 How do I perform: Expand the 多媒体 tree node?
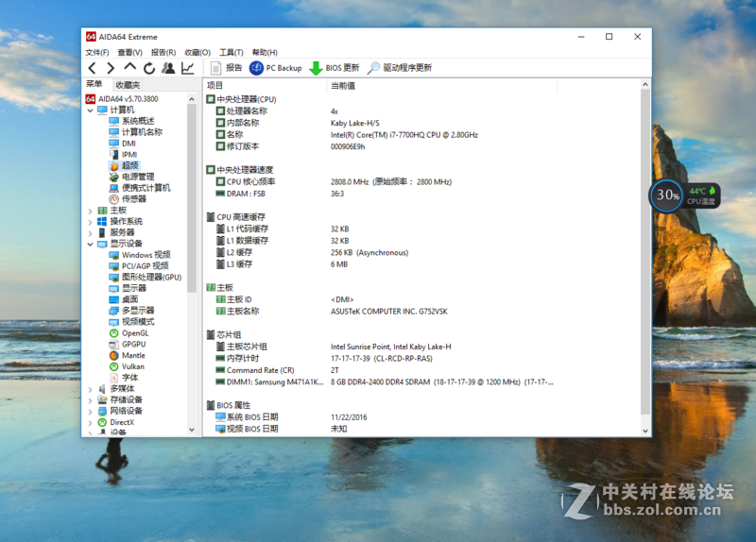90,389
